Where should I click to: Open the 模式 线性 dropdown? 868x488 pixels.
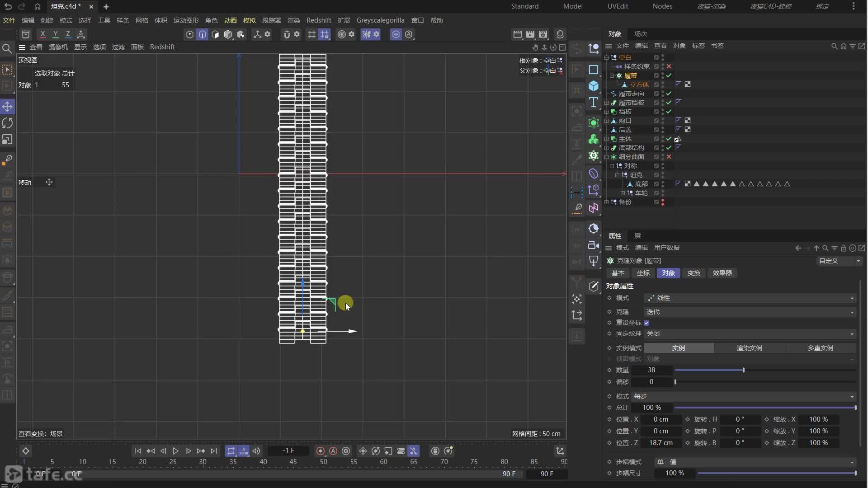pyautogui.click(x=750, y=298)
